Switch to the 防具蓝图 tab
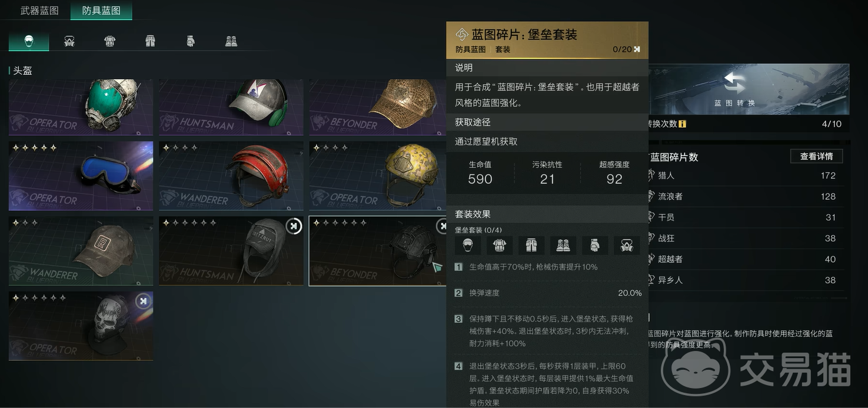Viewport: 868px width, 408px height. [x=101, y=11]
